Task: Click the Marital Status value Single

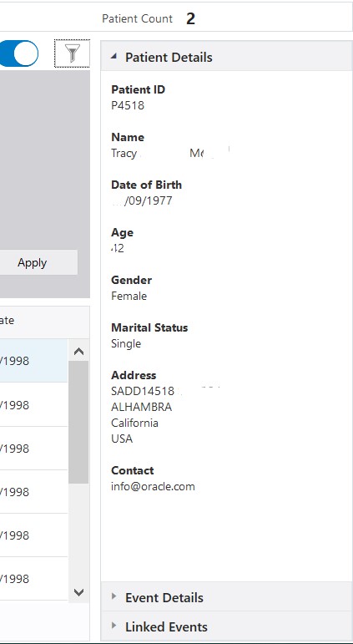Action: click(x=126, y=344)
